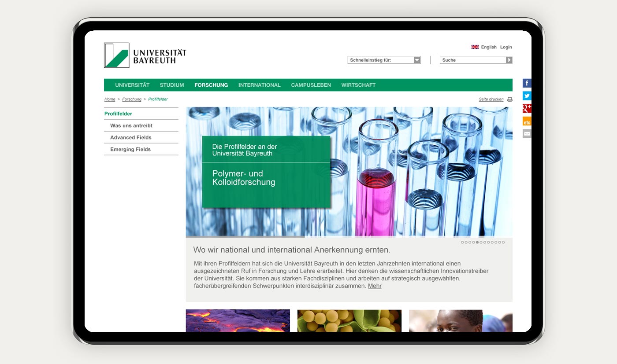The height and width of the screenshot is (364, 617).
Task: Open FORSCHUNG menu item
Action: coord(211,85)
